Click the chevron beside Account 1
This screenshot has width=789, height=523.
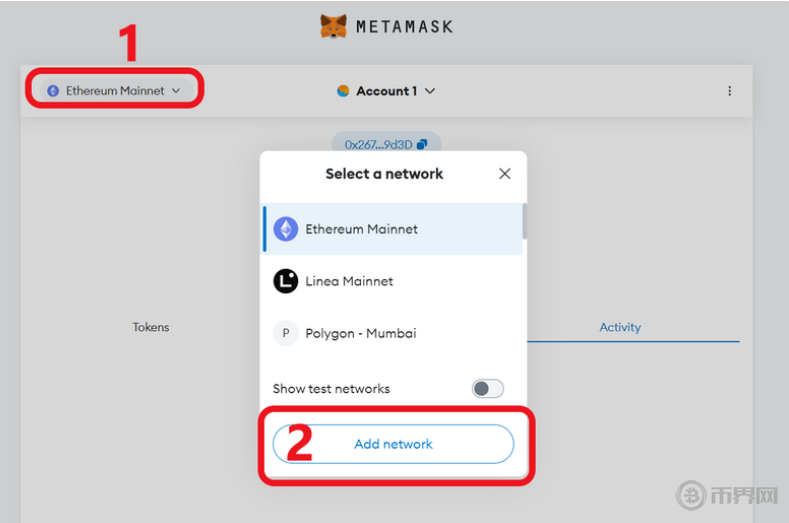(x=430, y=91)
